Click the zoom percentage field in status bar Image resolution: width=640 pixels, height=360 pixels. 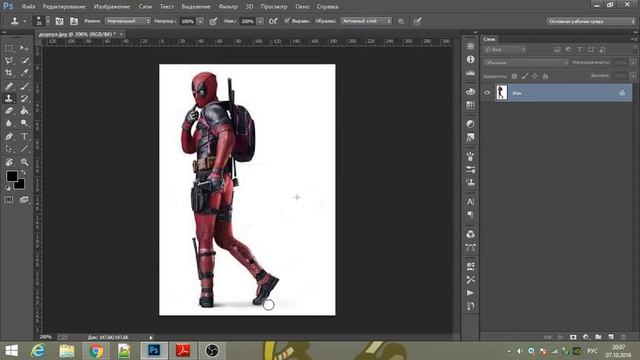coord(46,337)
